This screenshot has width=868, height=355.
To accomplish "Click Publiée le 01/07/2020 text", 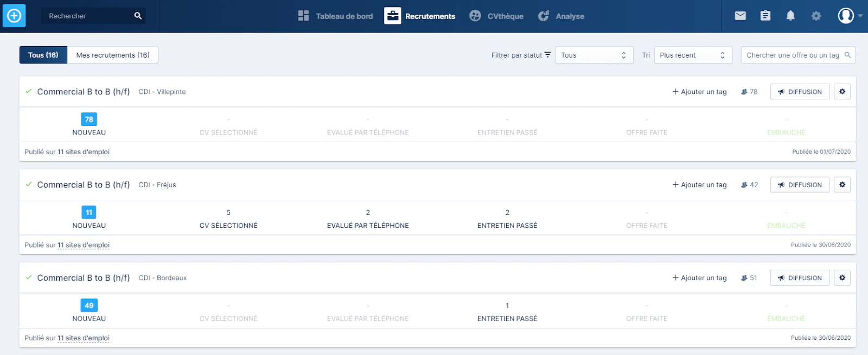I will point(821,152).
